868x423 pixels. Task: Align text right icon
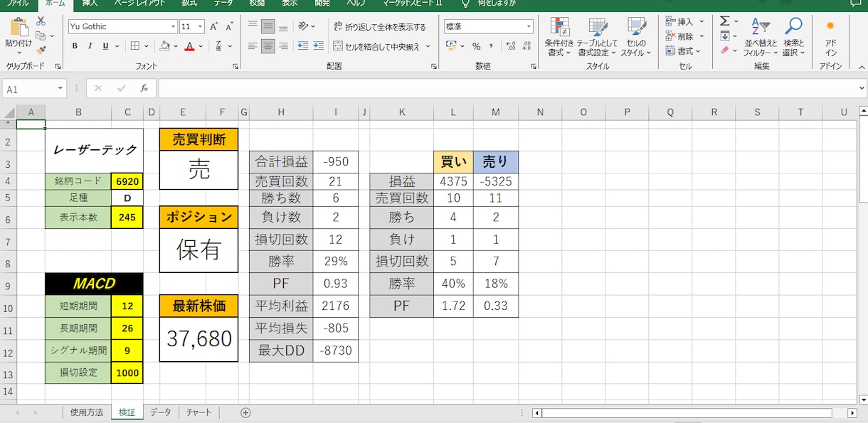[283, 46]
